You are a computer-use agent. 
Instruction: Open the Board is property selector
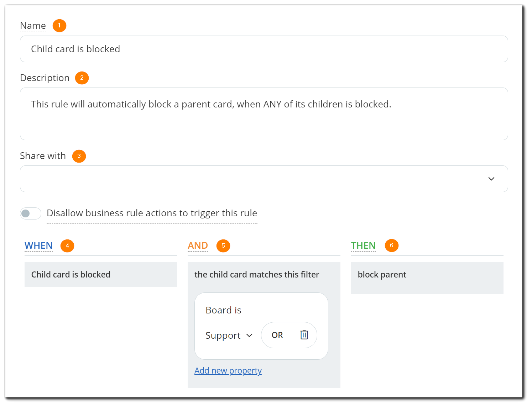(x=224, y=310)
